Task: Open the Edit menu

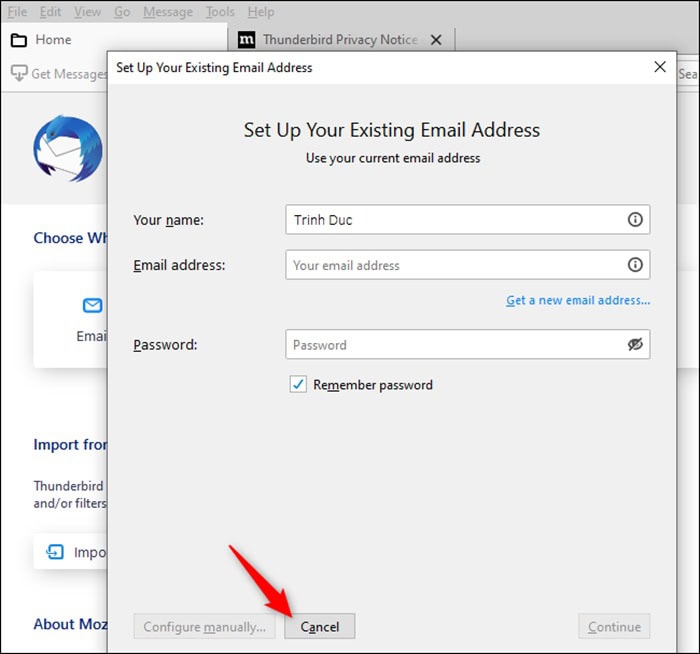Action: click(x=50, y=12)
